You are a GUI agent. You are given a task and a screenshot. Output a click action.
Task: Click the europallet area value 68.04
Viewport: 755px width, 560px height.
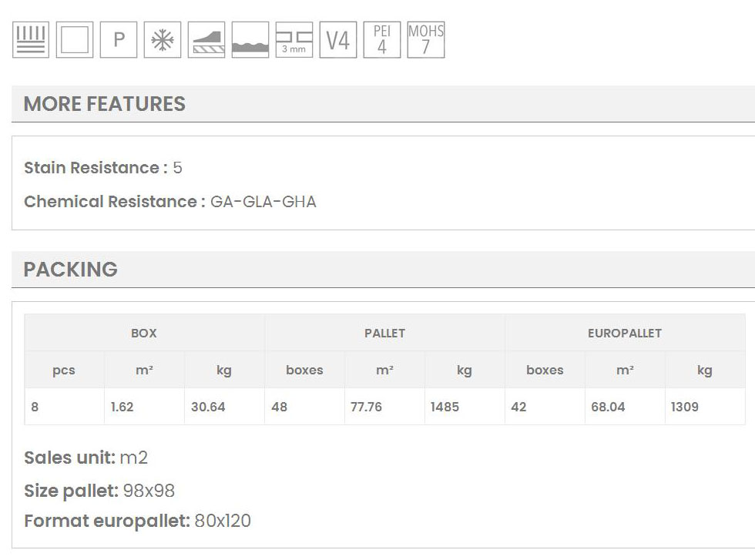[608, 407]
